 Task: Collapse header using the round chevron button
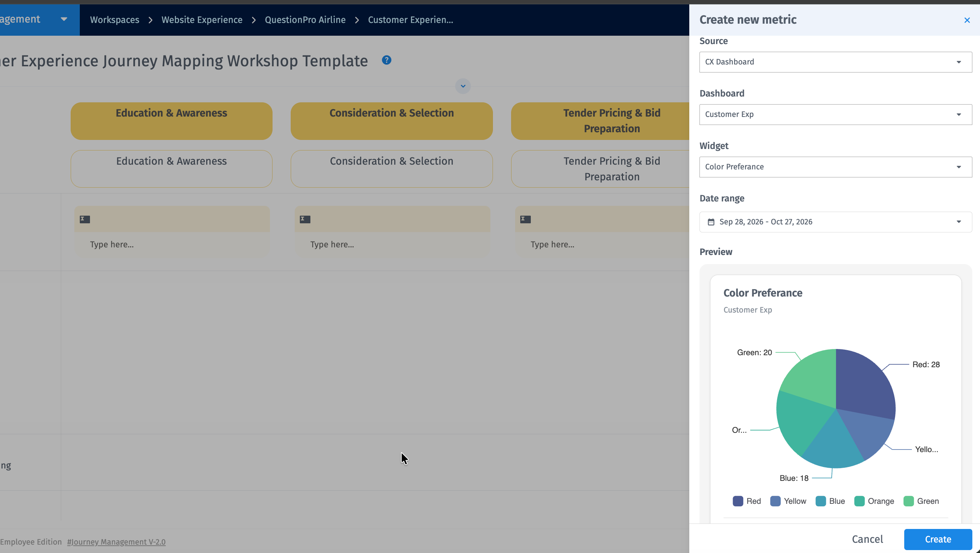[463, 86]
